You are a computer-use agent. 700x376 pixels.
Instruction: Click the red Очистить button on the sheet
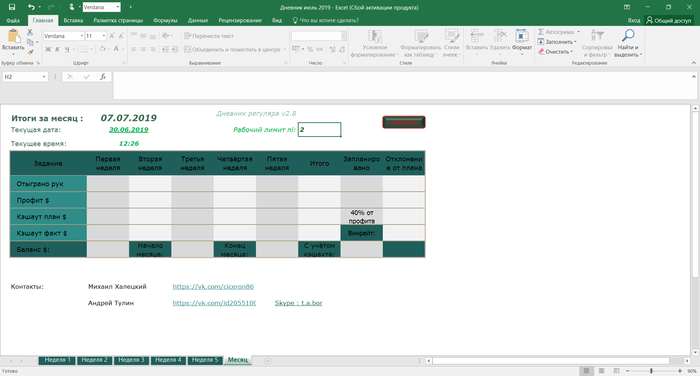click(x=404, y=122)
